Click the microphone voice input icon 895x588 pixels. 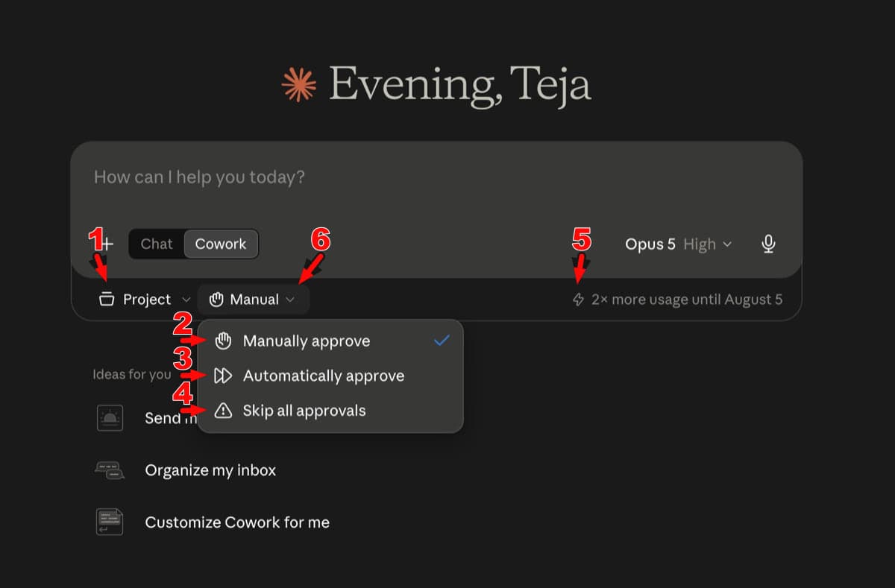pyautogui.click(x=769, y=244)
